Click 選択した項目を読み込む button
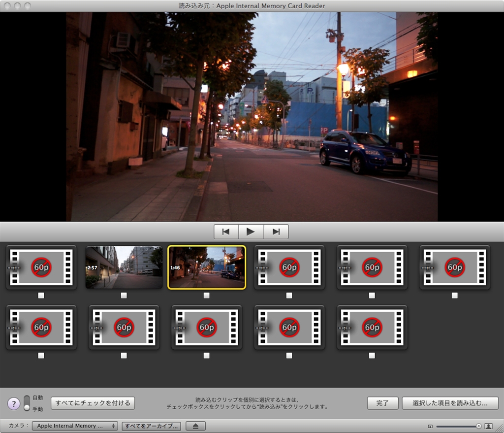The image size is (504, 433). click(x=450, y=403)
